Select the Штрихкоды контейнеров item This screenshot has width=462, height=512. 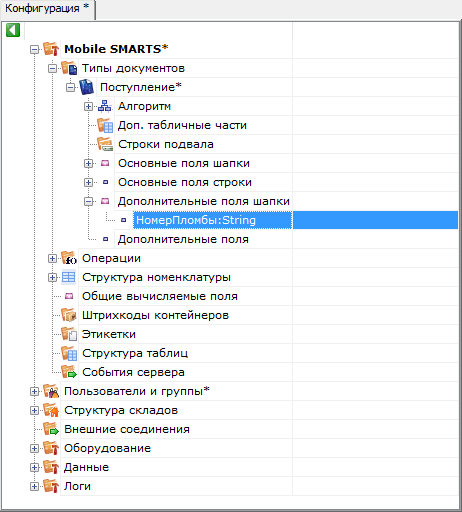click(x=155, y=315)
